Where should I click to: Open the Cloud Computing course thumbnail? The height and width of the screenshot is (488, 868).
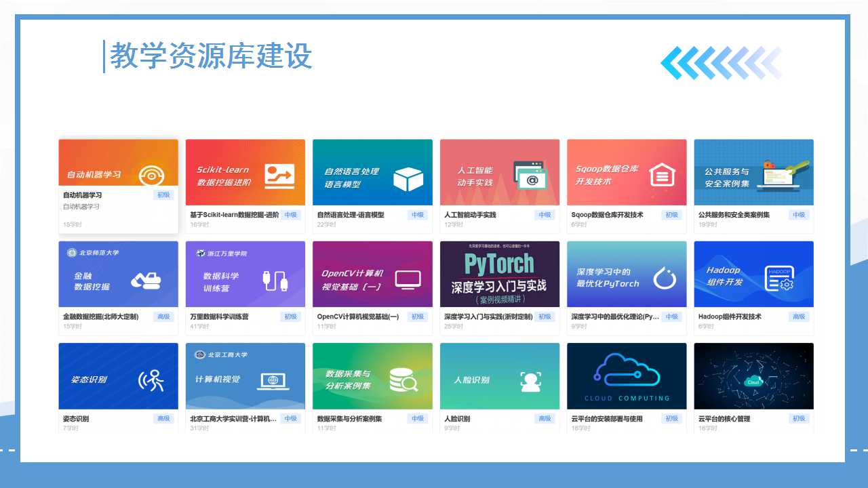[627, 376]
